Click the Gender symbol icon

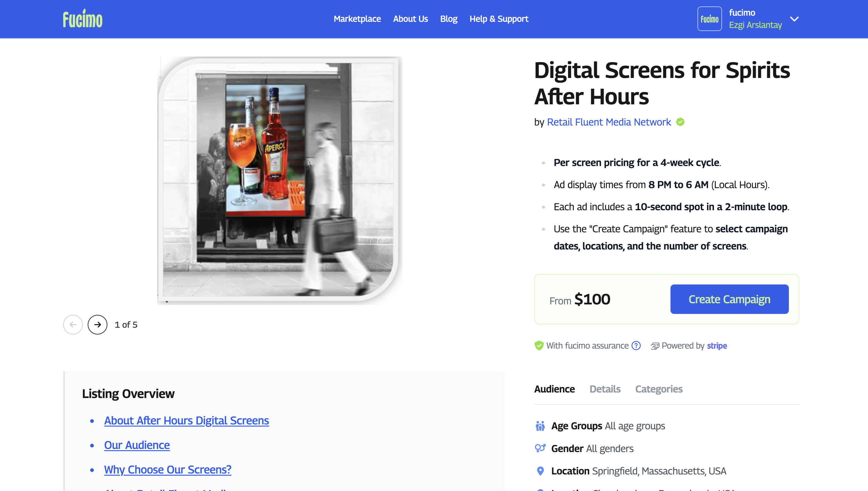540,448
